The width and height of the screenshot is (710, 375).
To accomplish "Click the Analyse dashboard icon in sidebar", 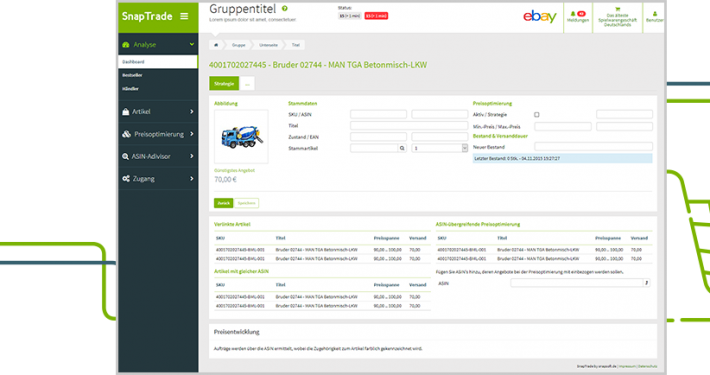I will pos(126,44).
